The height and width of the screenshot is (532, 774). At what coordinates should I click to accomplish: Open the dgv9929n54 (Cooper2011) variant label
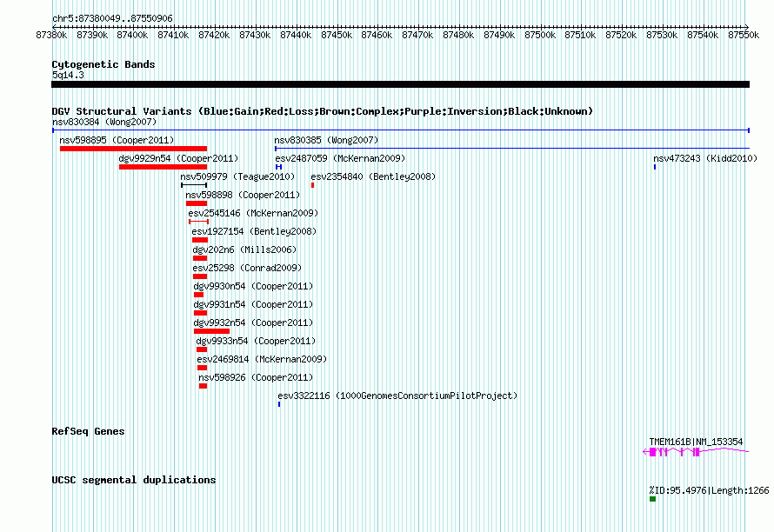[x=177, y=158]
